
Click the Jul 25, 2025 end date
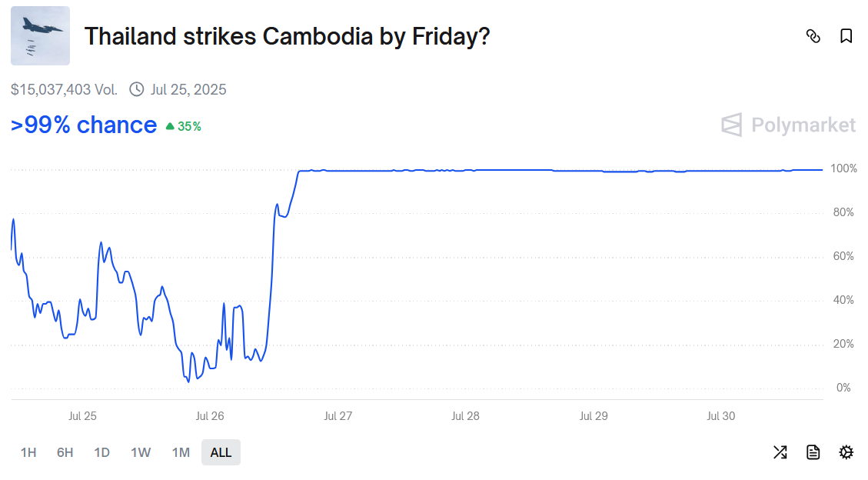188,89
